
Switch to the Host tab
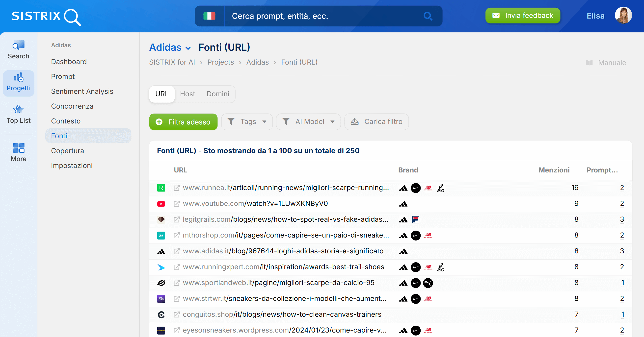point(188,94)
